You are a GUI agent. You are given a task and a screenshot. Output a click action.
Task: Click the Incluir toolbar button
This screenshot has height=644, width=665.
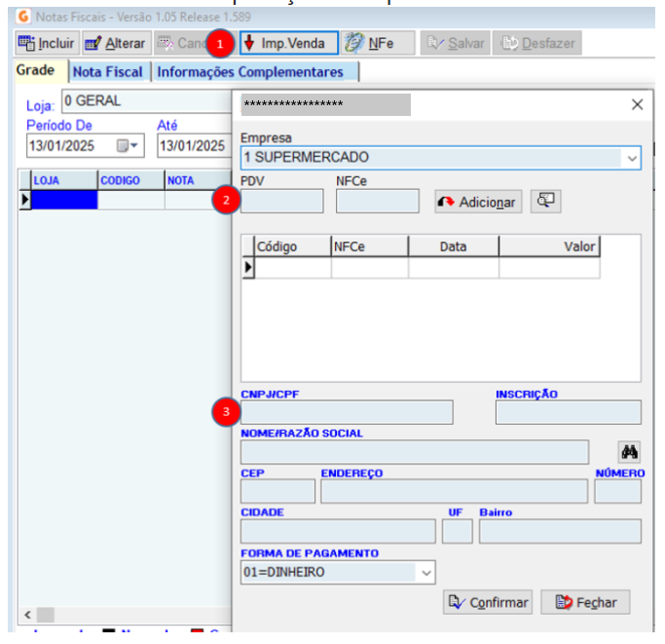[47, 43]
